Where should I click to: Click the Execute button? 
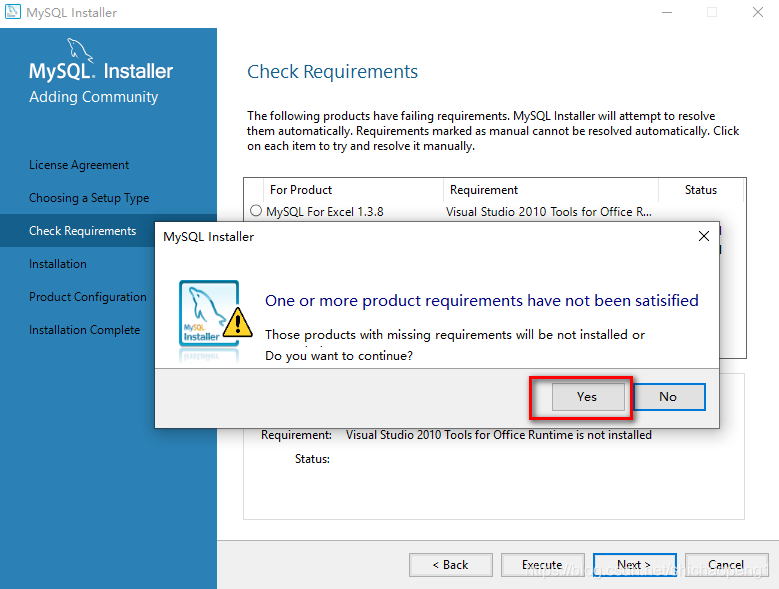click(x=543, y=565)
